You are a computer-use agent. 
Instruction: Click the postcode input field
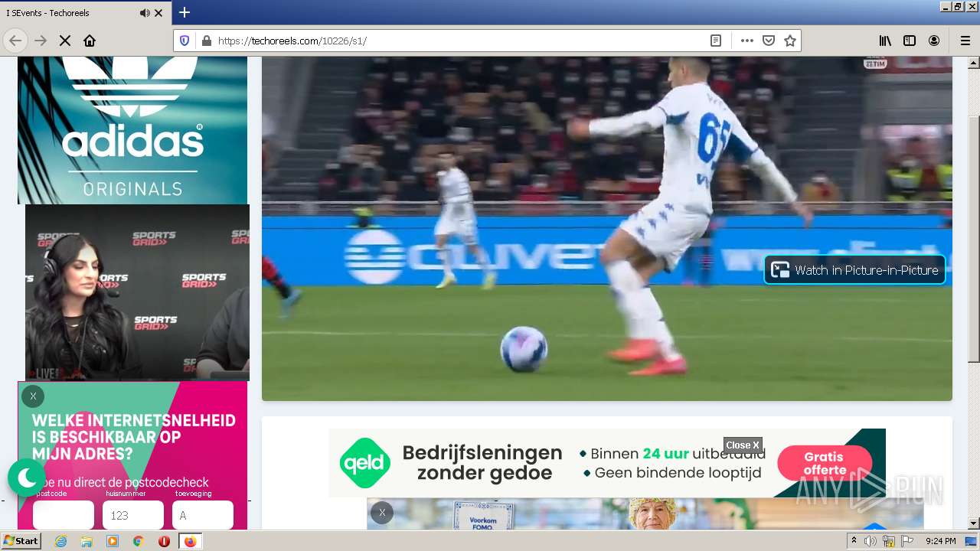(x=64, y=515)
